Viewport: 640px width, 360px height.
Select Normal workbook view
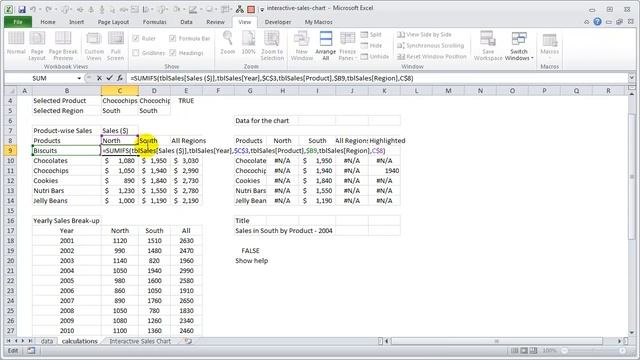16,43
